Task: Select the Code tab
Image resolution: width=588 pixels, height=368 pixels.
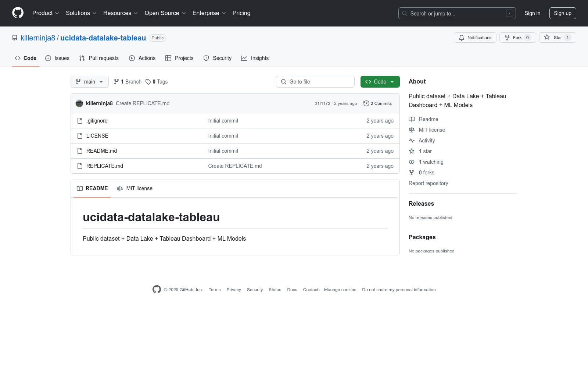Action: [26, 58]
